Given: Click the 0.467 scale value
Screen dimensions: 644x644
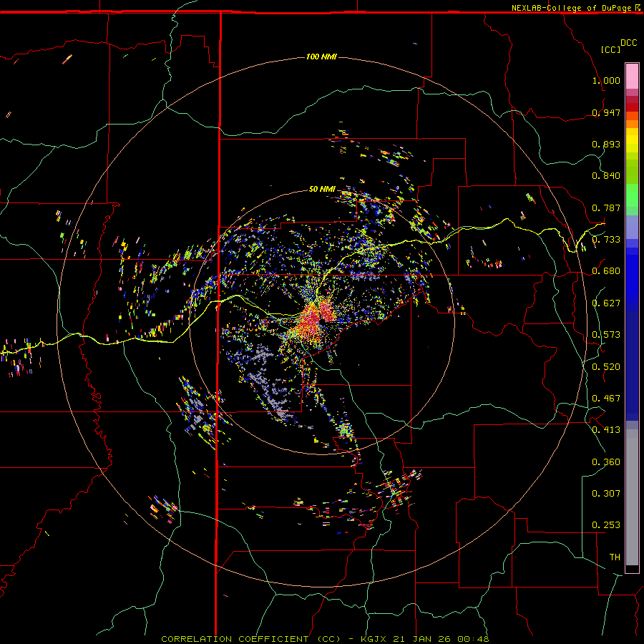Looking at the screenshot, I should click(606, 399).
